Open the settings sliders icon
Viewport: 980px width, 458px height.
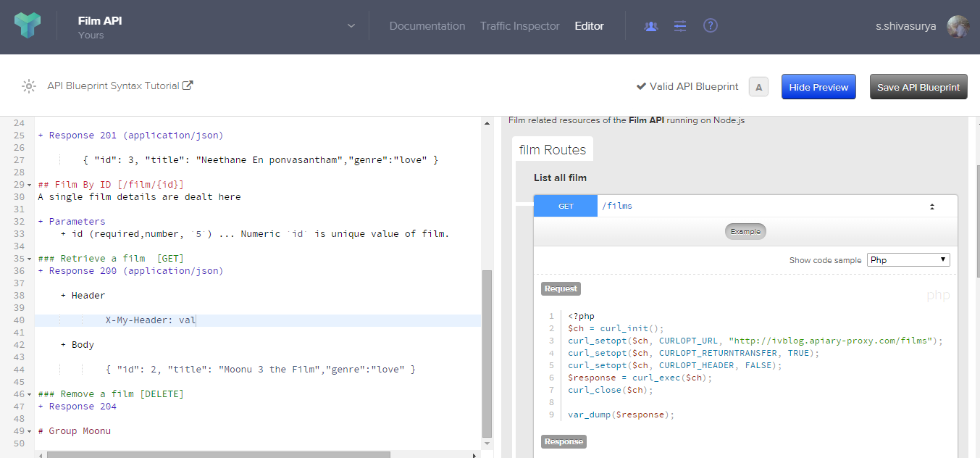(x=680, y=26)
